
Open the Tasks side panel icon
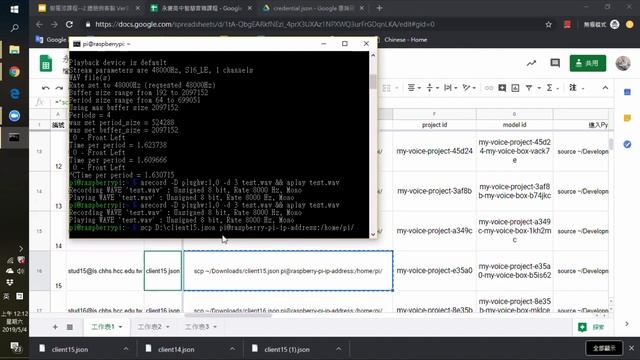point(627,144)
